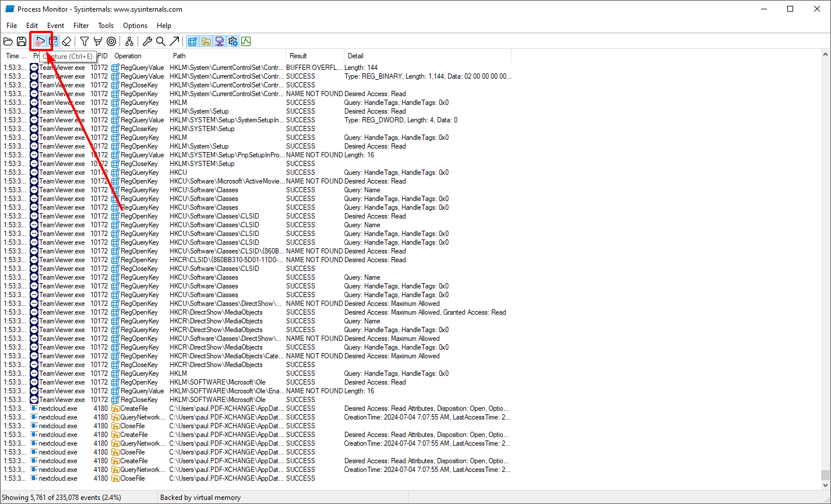Open the Filter dialog from the funnel icon
The image size is (831, 504).
tap(84, 41)
